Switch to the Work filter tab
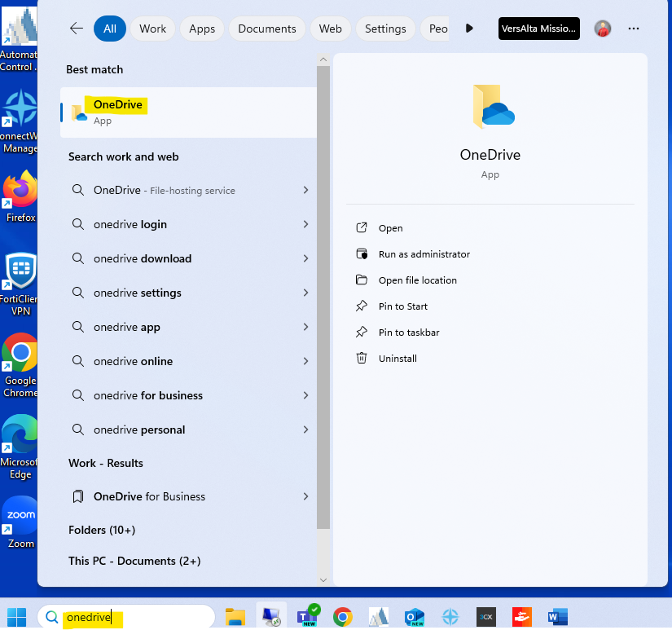 pyautogui.click(x=152, y=29)
